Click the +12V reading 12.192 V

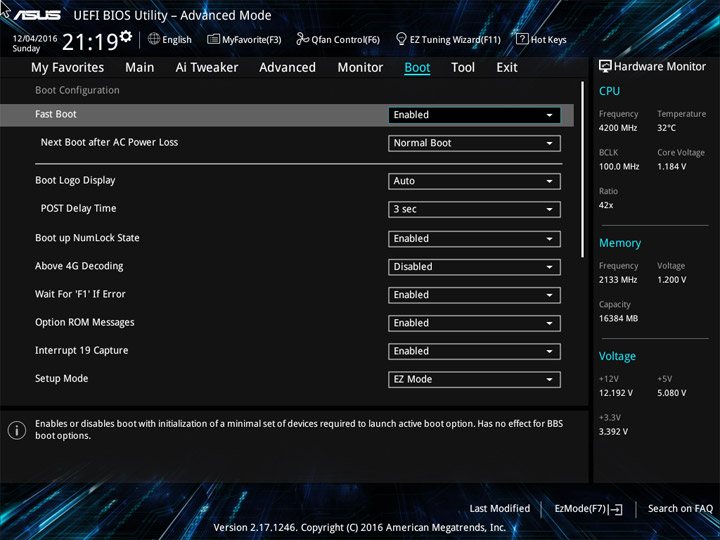click(615, 393)
